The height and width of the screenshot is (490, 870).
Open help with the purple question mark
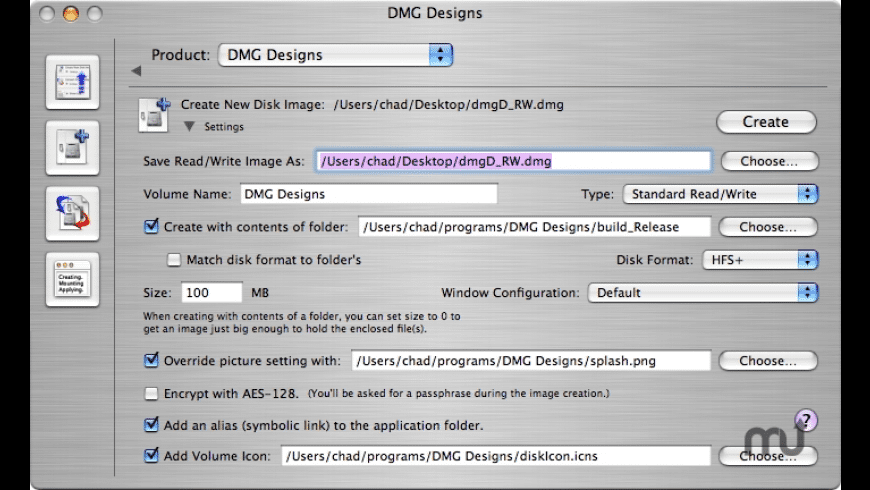[806, 420]
